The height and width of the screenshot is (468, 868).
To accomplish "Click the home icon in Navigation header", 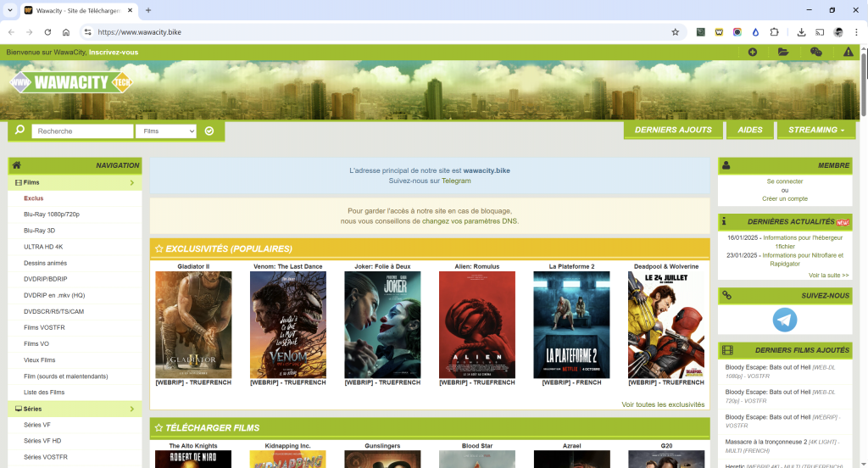I will click(x=17, y=165).
